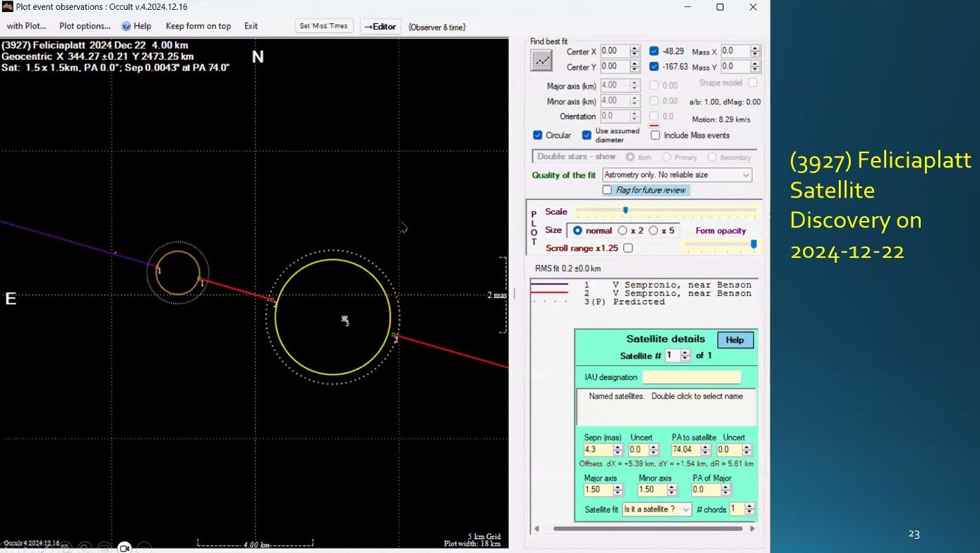Click the IAU designation input field
This screenshot has height=553, width=980.
pyautogui.click(x=691, y=377)
